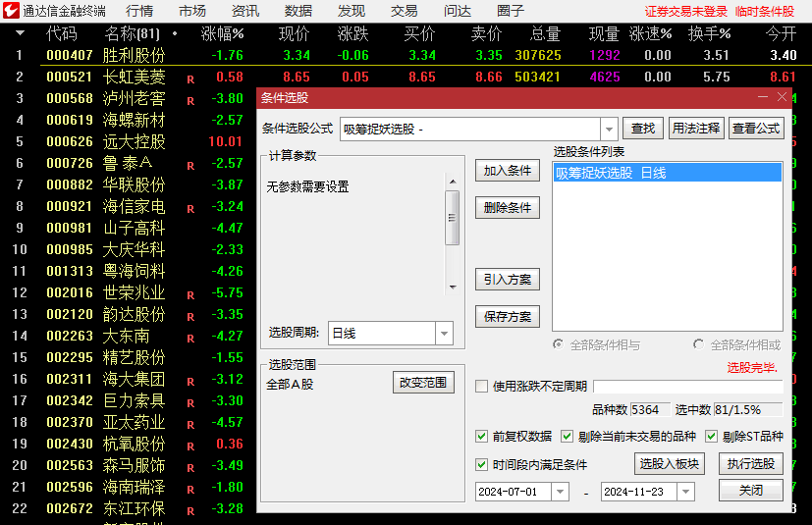
Task: Click the R marker beside 韵达股份
Action: pyautogui.click(x=190, y=317)
